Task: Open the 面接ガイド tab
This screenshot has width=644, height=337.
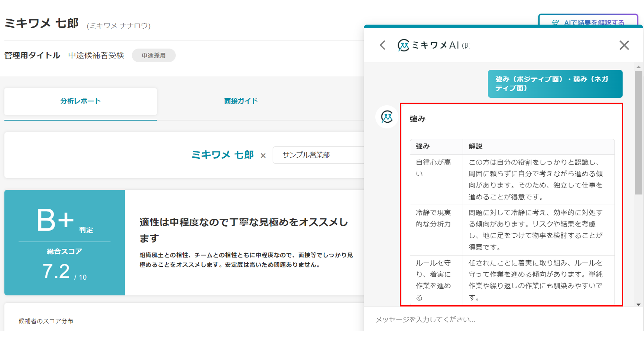Action: pos(241,101)
